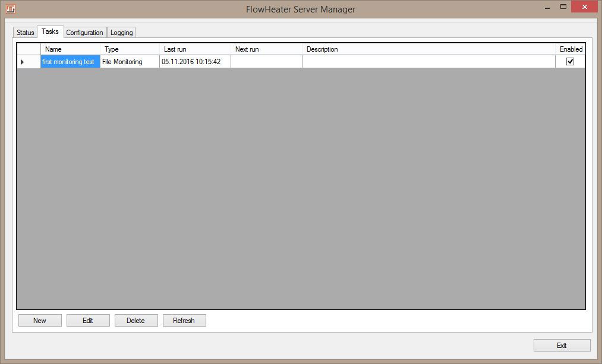Click the Exit button

point(562,346)
